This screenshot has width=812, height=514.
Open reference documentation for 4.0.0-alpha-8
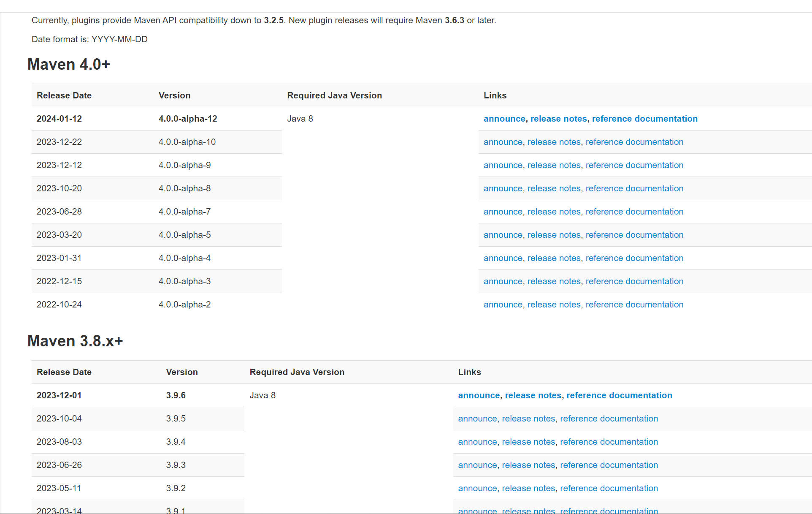click(x=634, y=188)
